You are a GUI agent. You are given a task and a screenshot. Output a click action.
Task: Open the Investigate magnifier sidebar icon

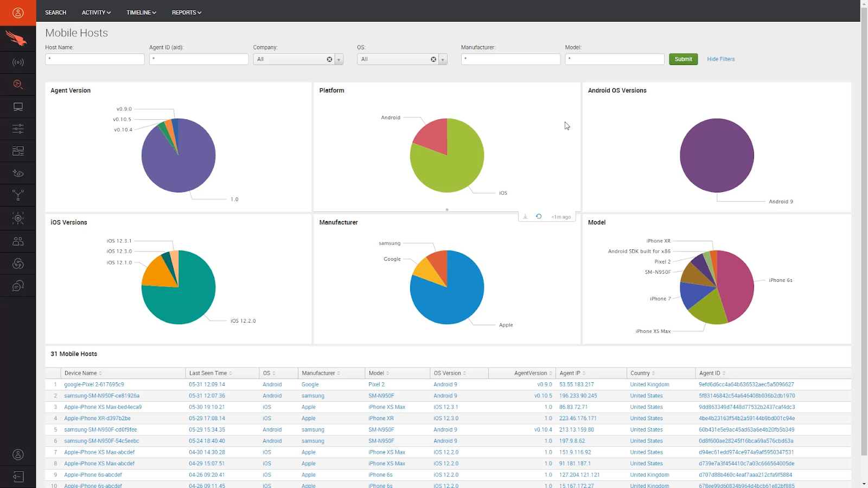click(x=18, y=84)
